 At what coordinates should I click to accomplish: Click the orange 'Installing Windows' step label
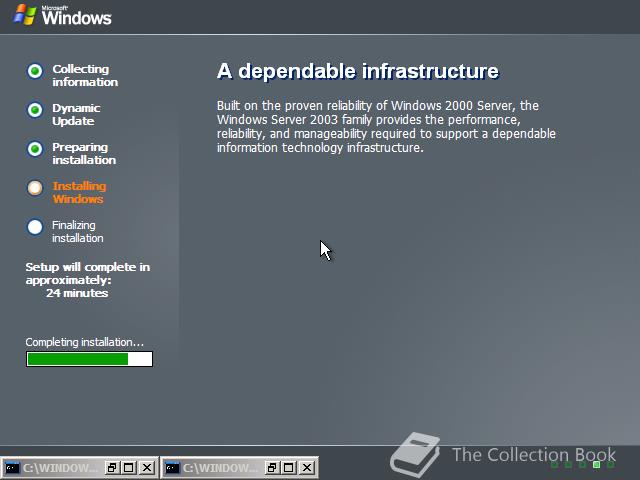coord(79,193)
